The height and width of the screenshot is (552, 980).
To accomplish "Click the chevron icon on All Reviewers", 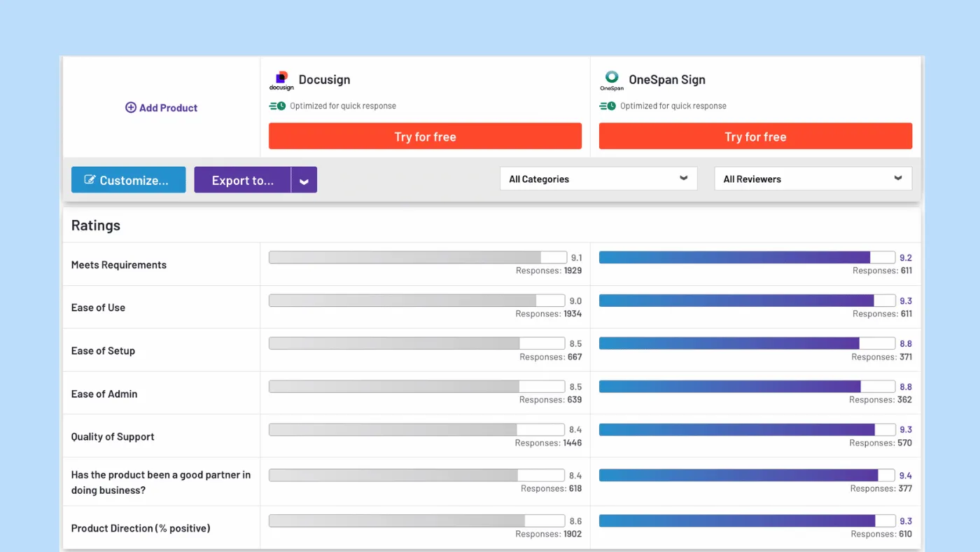I will click(x=898, y=179).
